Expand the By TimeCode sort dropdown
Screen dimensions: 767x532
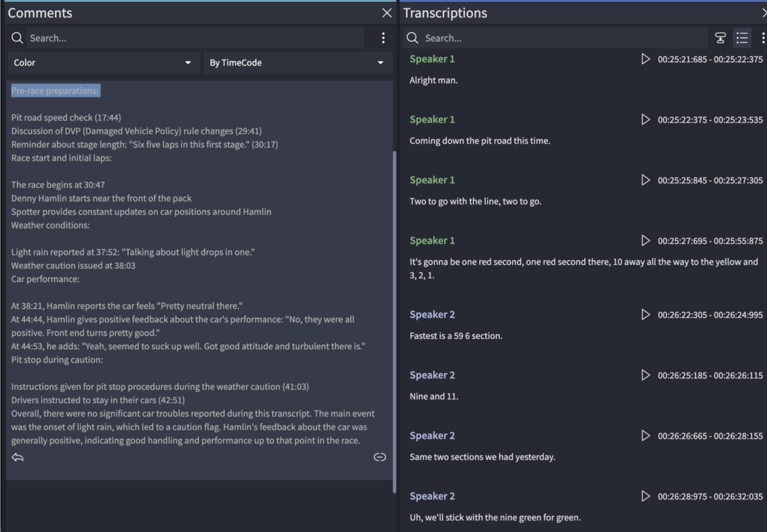coord(298,63)
